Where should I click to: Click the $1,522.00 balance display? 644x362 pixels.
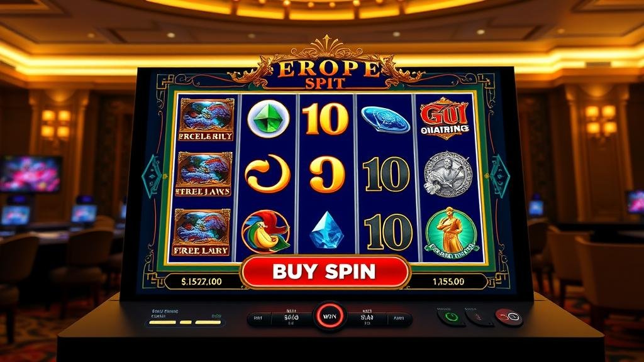[x=201, y=282]
